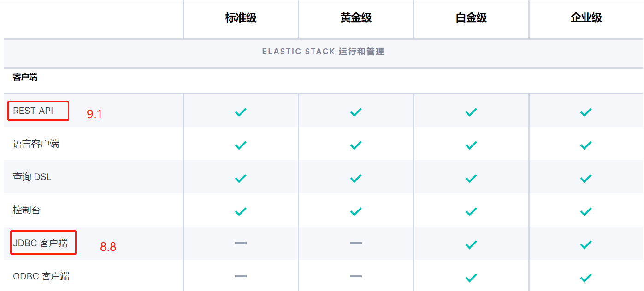
Task: Click the 控制台 enterprise tier checkmark
Action: tap(586, 211)
